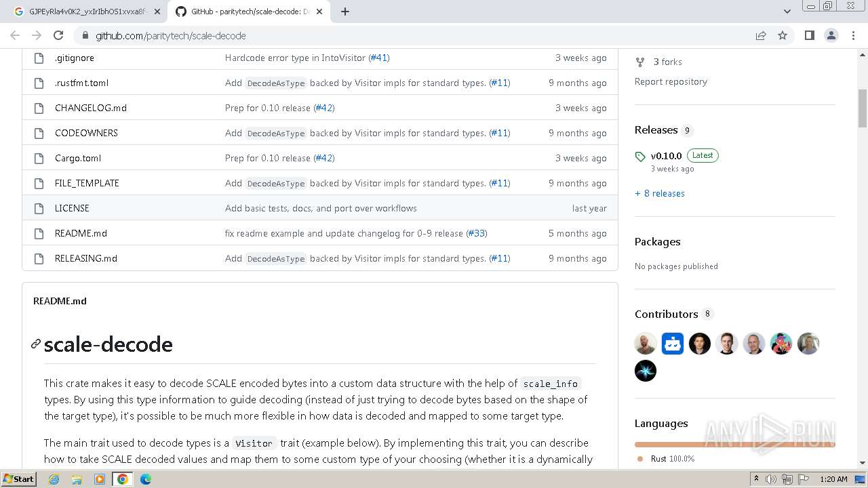Launch Internet Explorer from taskbar
Screen dimensions: 868x488
[54, 479]
